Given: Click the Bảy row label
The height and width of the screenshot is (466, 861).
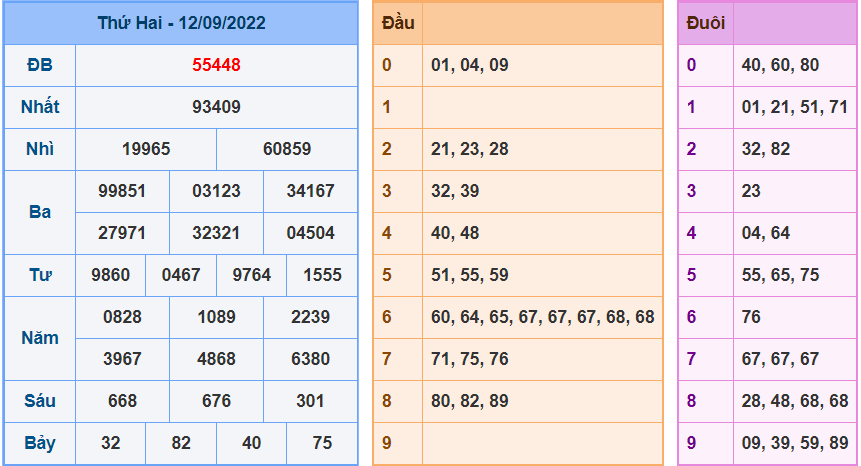Looking at the screenshot, I should [x=40, y=443].
